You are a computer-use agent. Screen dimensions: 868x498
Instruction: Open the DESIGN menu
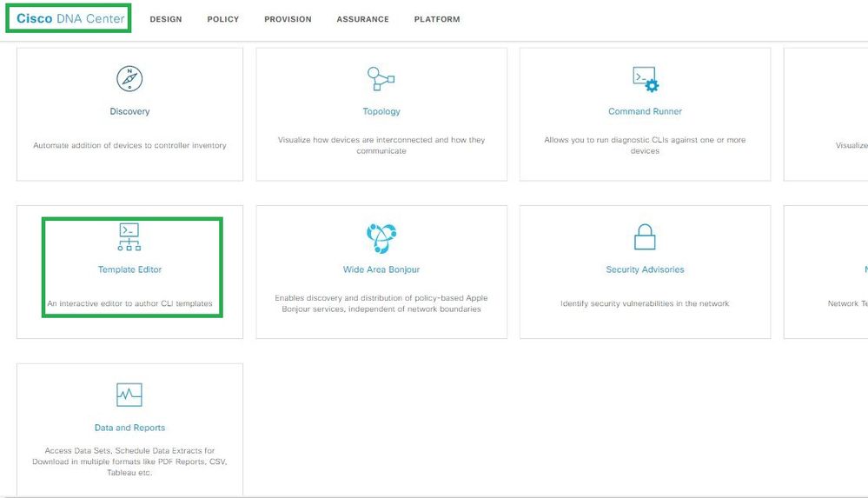[165, 19]
